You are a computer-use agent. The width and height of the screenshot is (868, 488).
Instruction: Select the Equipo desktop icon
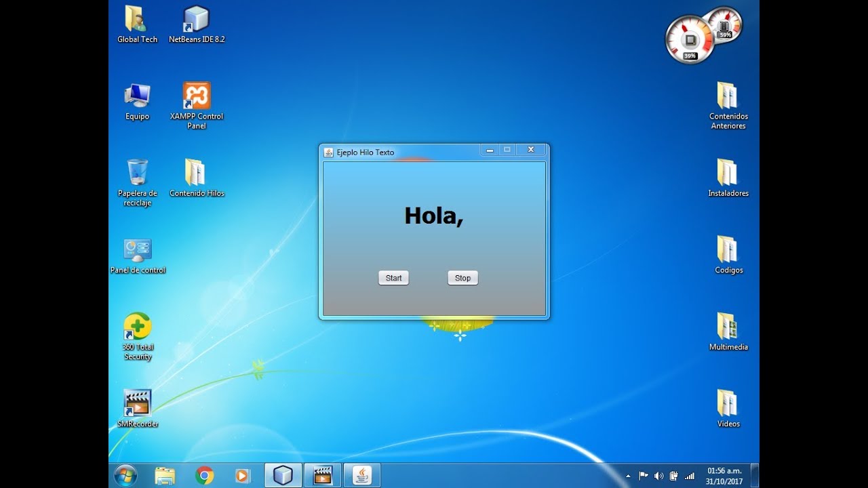click(x=137, y=102)
